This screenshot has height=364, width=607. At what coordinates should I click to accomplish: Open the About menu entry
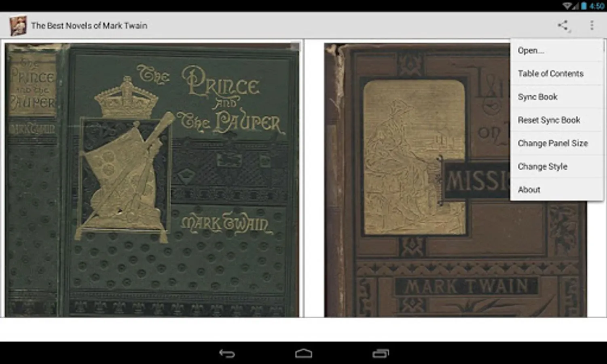(x=557, y=190)
